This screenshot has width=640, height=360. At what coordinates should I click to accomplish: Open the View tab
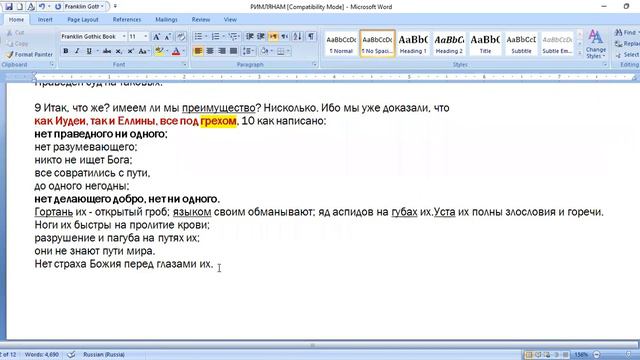[x=230, y=20]
